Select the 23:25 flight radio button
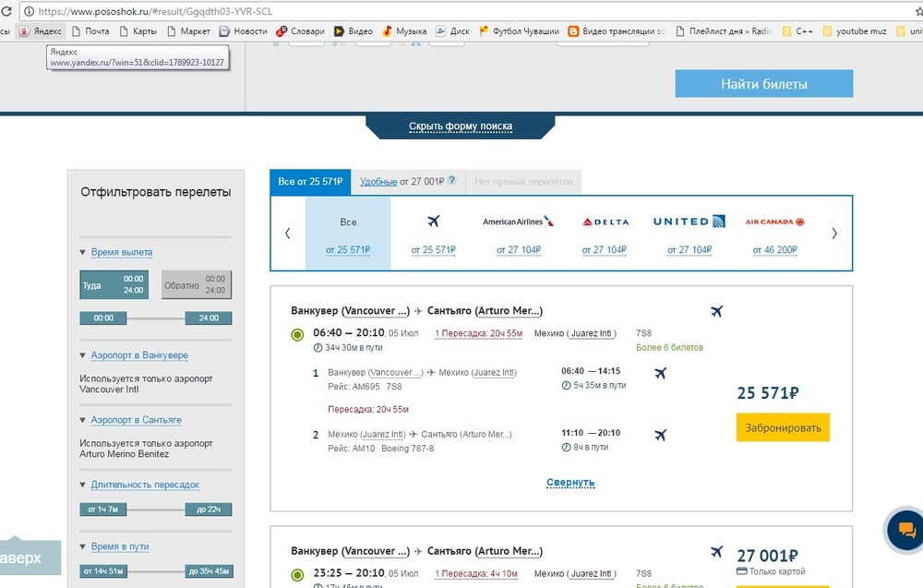This screenshot has height=588, width=923. pyautogui.click(x=297, y=574)
